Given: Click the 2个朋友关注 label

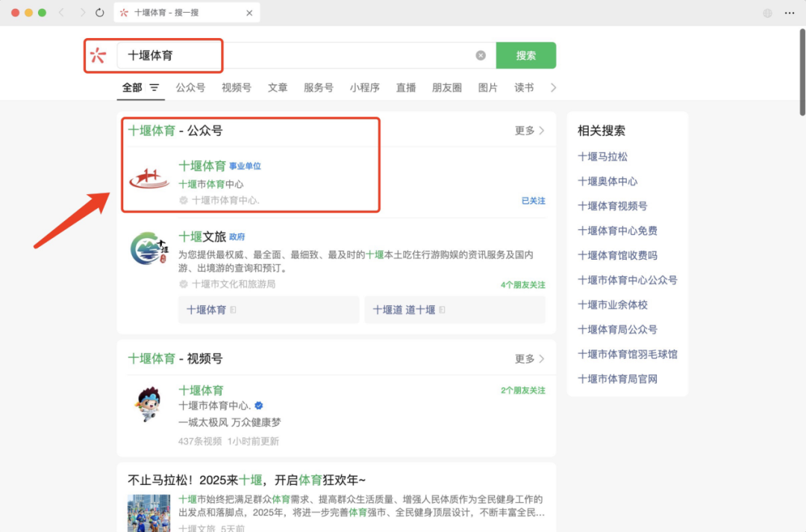Looking at the screenshot, I should point(522,391).
